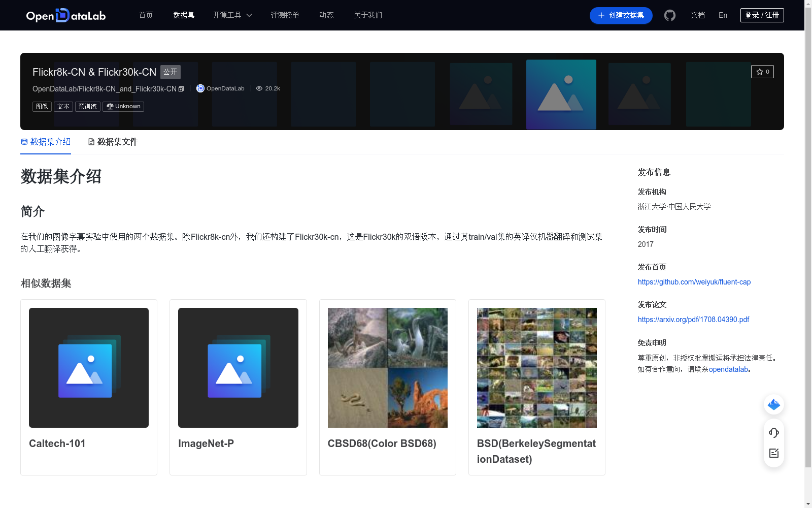Open customer support via the headset icon

point(773,433)
